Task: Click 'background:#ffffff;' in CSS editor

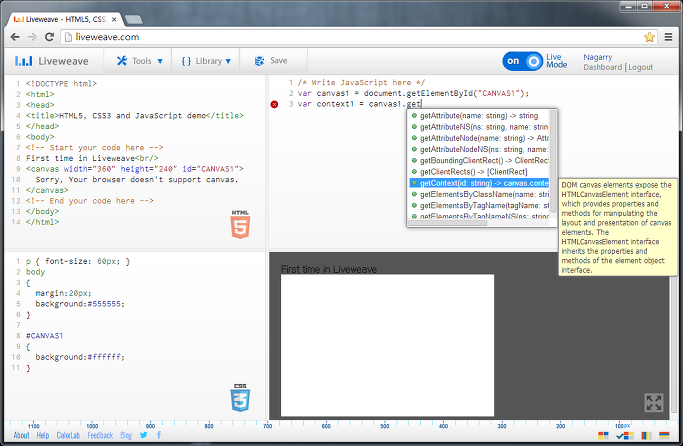Action: [80, 357]
